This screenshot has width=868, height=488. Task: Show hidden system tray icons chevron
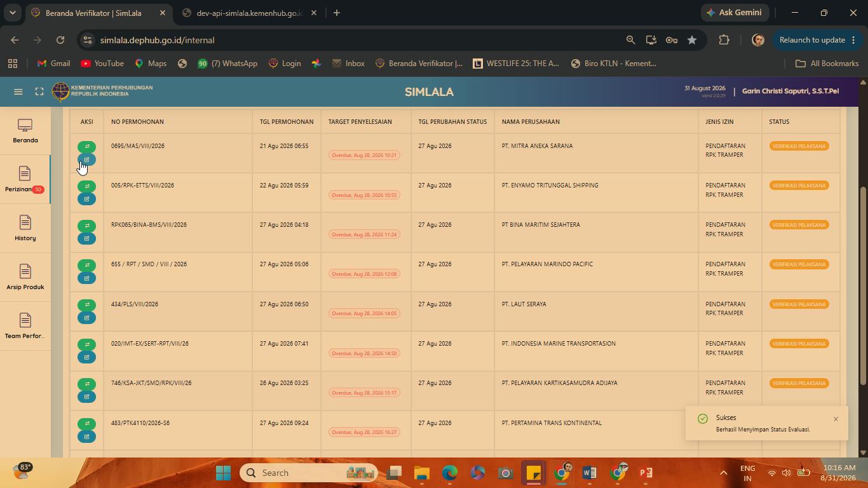[x=723, y=473]
